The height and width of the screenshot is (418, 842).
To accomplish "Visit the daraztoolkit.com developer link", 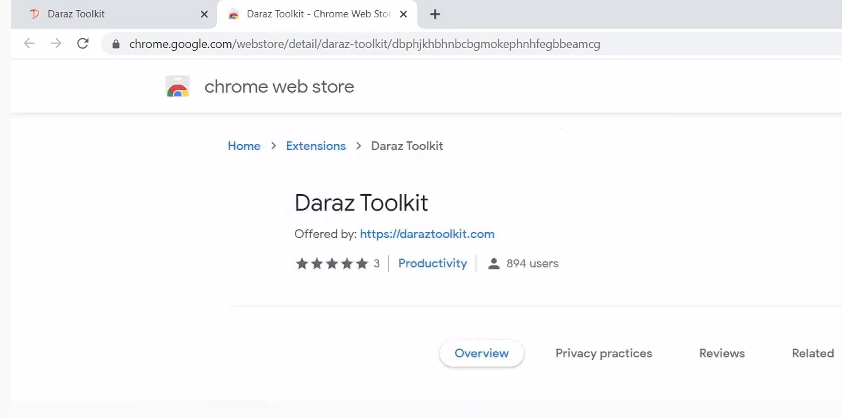I will point(427,234).
